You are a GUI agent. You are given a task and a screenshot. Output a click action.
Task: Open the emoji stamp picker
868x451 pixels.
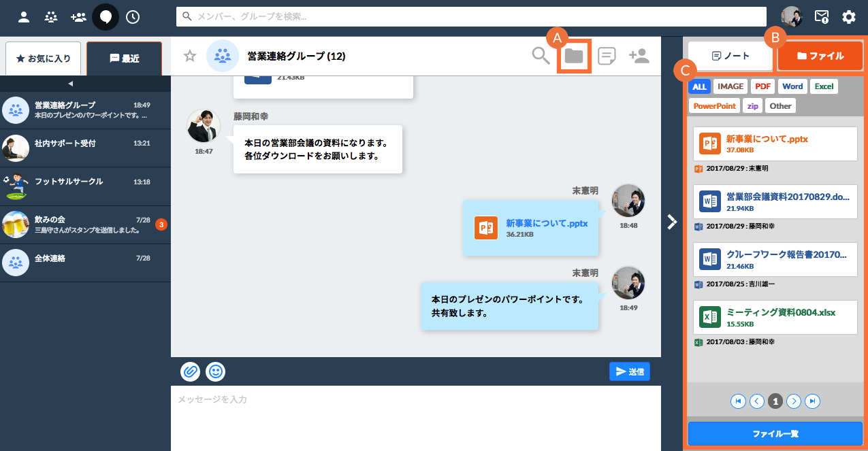point(215,371)
